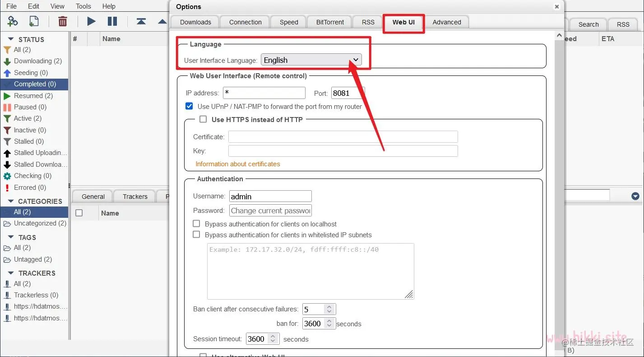This screenshot has height=357, width=644.
Task: Open the File menu
Action: pos(11,6)
